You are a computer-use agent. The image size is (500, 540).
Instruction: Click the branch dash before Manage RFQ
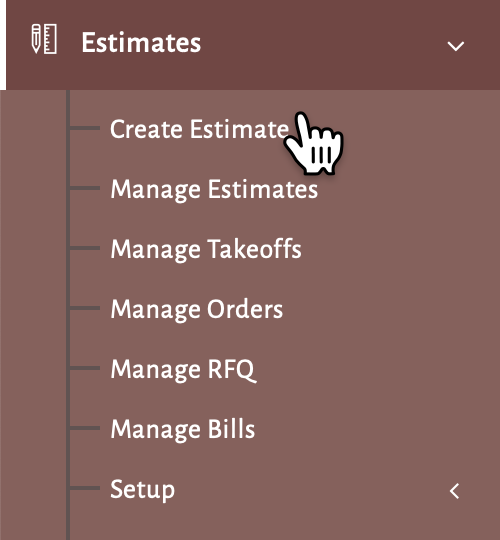85,368
